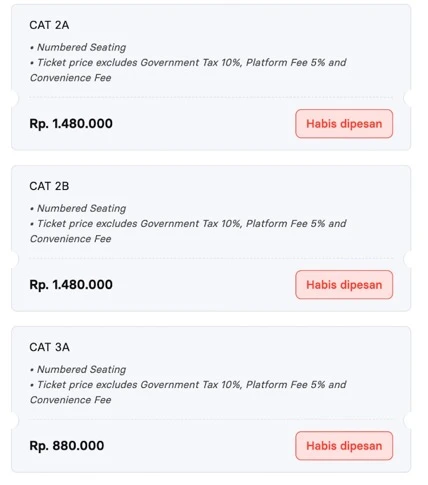Click Convenience Fee text in CAT 2A card

[x=71, y=78]
